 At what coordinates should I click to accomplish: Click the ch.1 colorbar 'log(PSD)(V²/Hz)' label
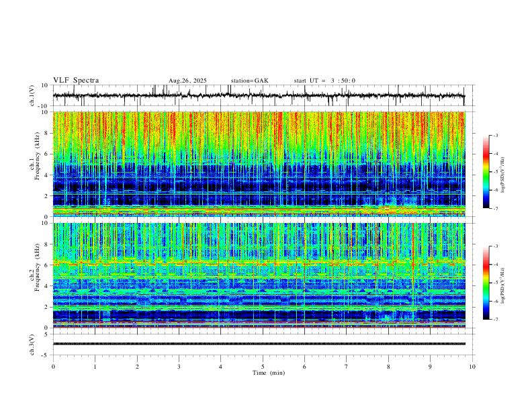point(502,175)
